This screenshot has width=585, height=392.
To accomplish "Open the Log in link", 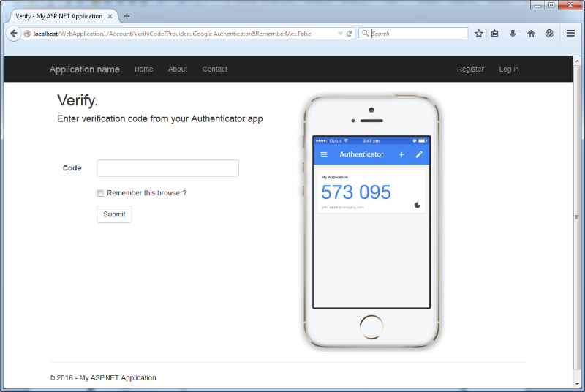I will [509, 69].
